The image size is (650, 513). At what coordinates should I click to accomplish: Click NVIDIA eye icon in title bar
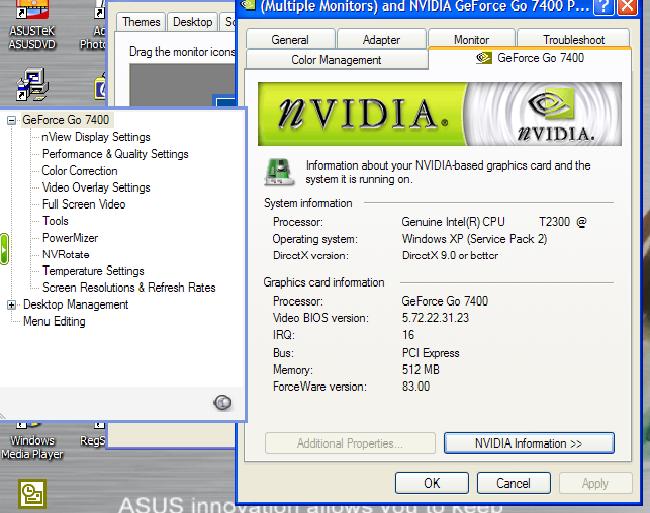(248, 5)
